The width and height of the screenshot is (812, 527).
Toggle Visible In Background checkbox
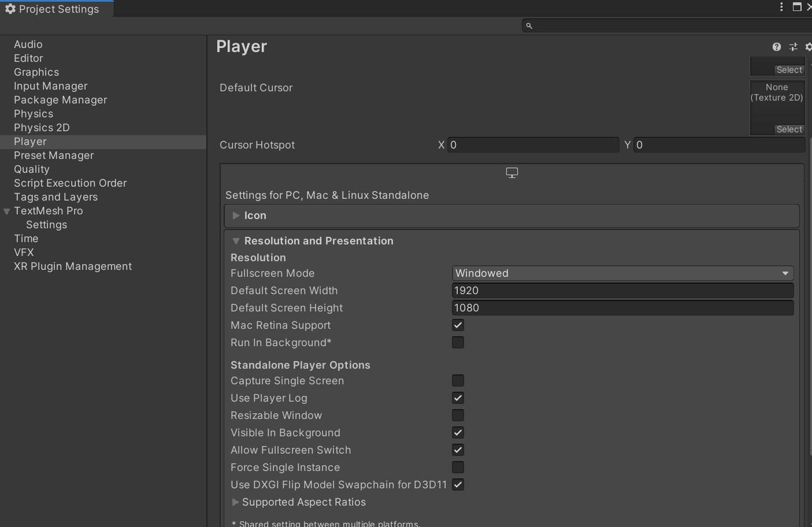click(x=458, y=433)
